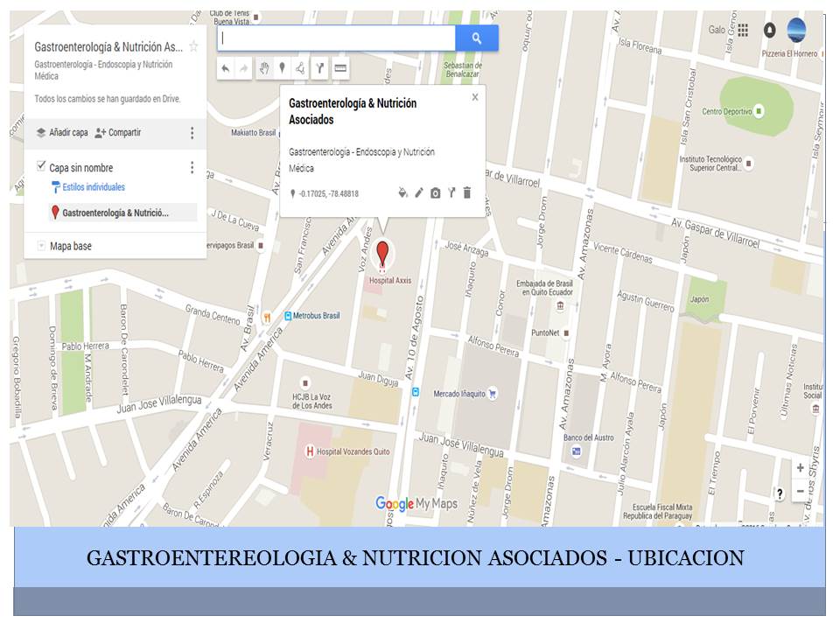Click the Metrobus Brasil station icon
This screenshot has height=630, width=840.
(x=288, y=316)
